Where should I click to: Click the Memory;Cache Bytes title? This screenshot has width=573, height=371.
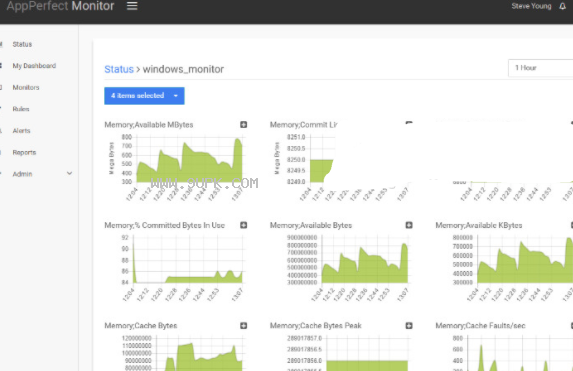pyautogui.click(x=141, y=326)
